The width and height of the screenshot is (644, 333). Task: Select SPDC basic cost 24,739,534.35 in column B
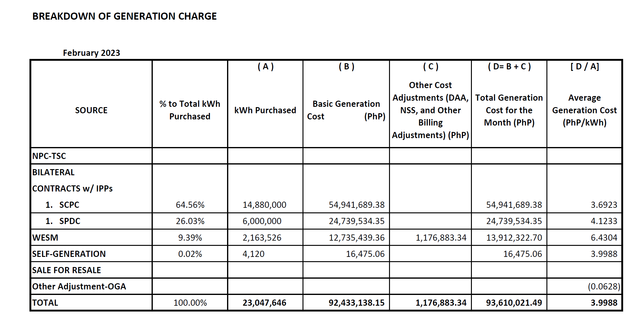coord(357,221)
